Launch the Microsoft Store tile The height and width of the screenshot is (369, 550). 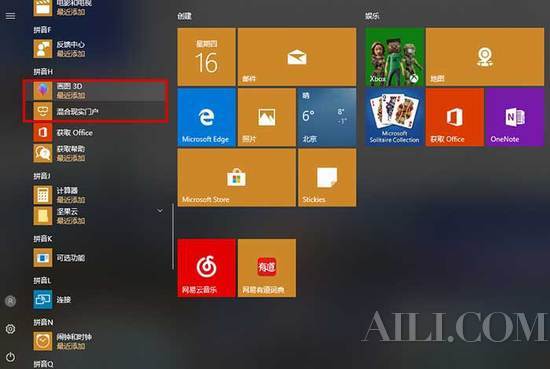pos(236,177)
